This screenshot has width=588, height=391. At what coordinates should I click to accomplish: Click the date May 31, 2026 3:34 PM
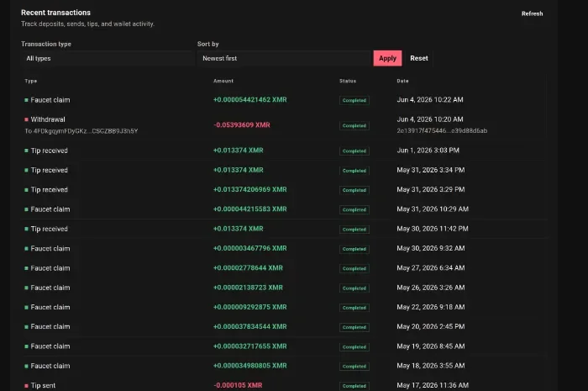pos(430,170)
